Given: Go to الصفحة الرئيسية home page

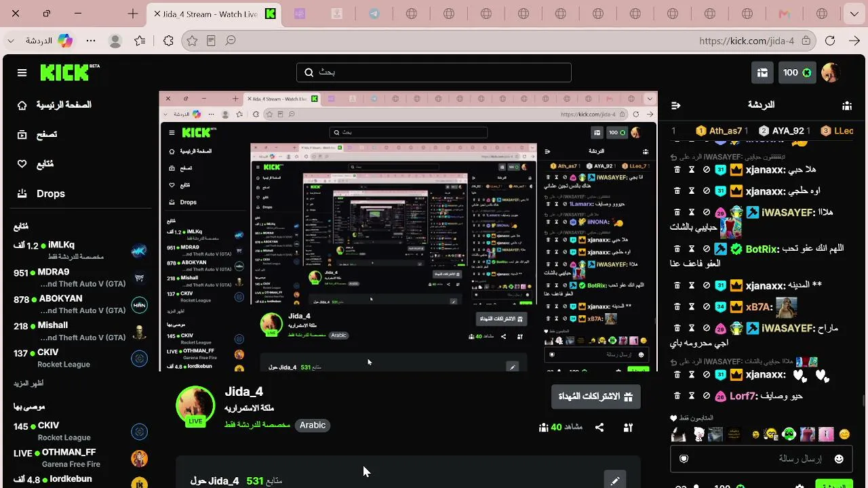Looking at the screenshot, I should [54, 105].
